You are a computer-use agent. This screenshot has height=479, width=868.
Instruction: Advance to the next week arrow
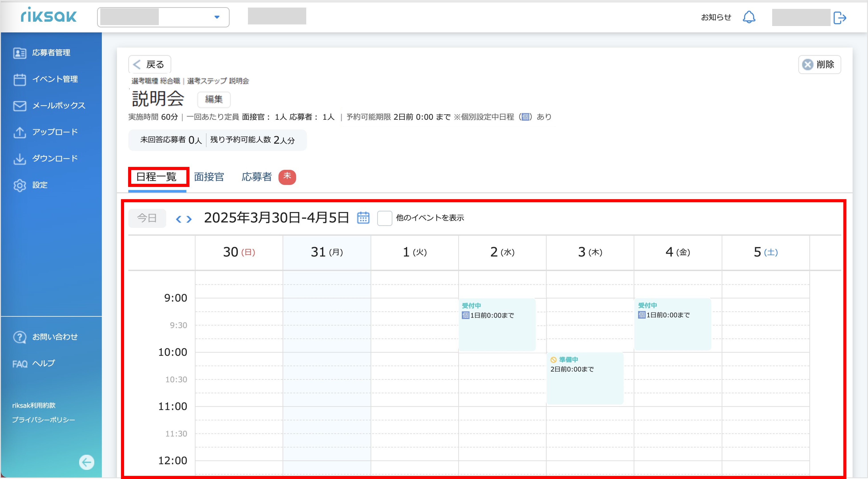point(189,219)
